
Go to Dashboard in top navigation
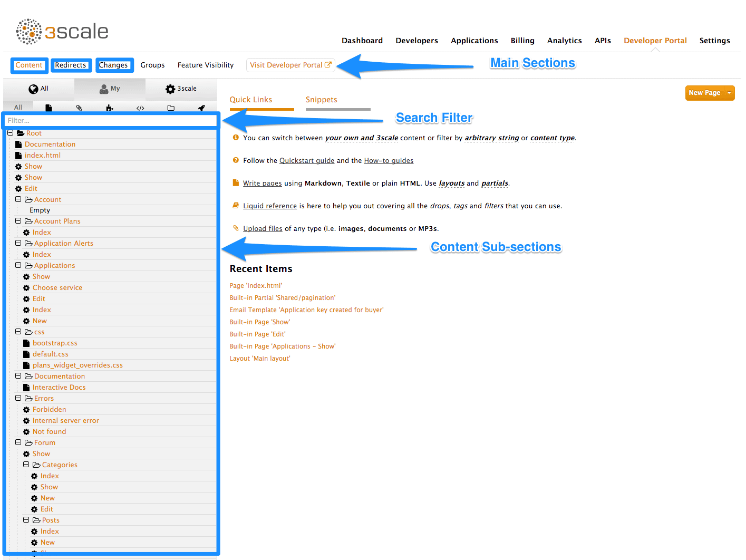pos(362,41)
